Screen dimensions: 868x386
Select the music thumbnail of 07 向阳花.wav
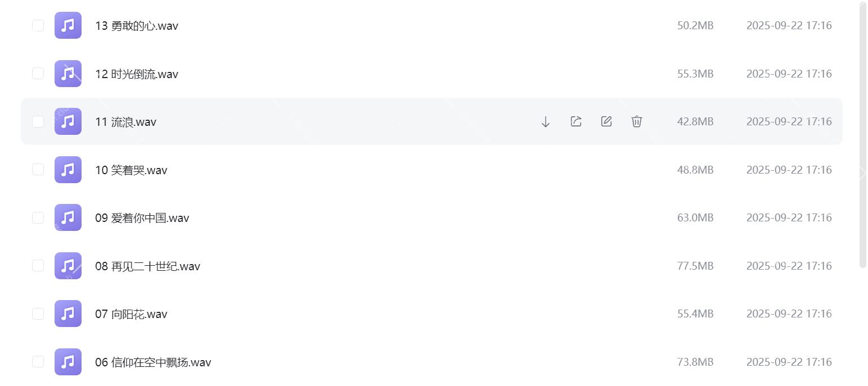coord(68,314)
